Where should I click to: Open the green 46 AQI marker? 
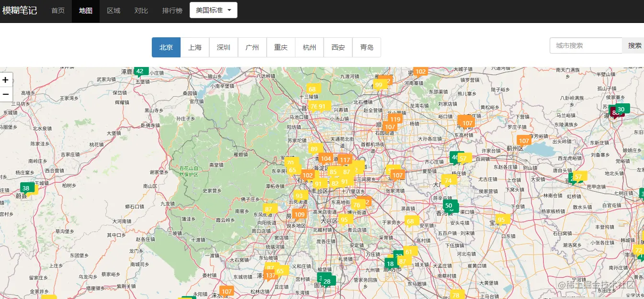click(x=455, y=156)
